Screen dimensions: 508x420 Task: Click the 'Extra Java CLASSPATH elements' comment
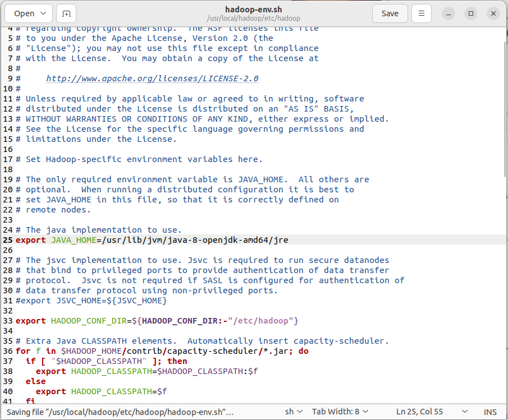(x=202, y=341)
